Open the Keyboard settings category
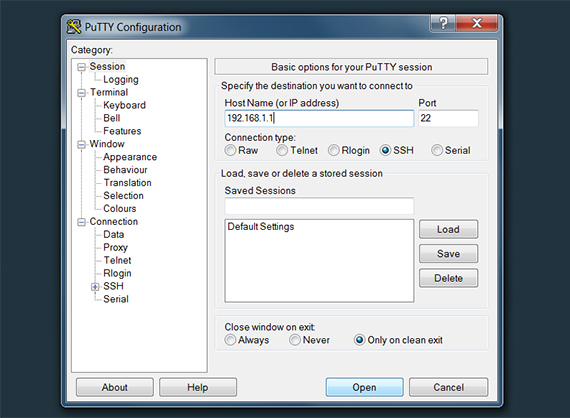This screenshot has height=418, width=570. pyautogui.click(x=124, y=105)
